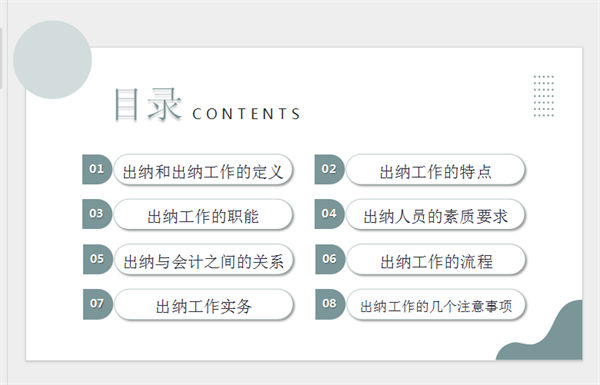Open the 出纳工作的几个注意事项 item
600x385 pixels.
436,305
